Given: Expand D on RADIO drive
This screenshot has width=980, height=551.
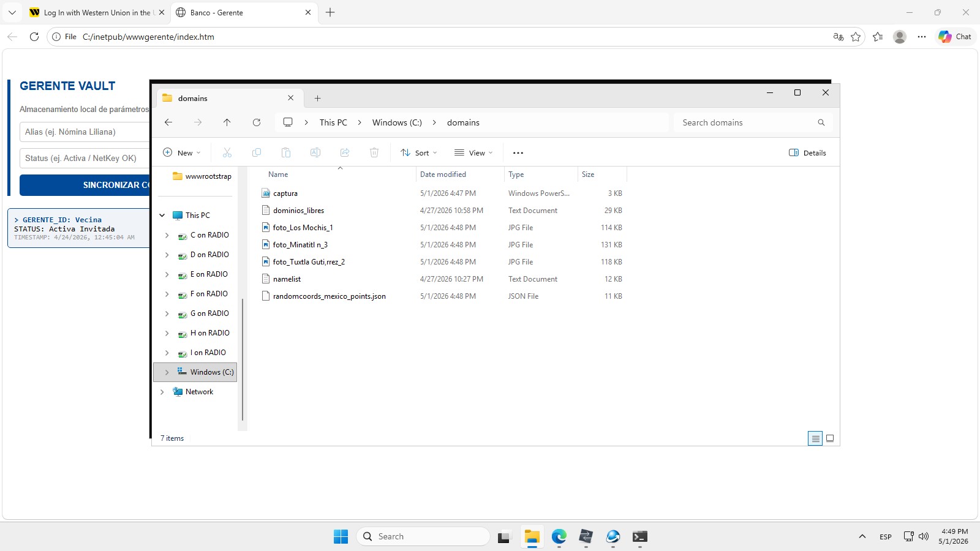Looking at the screenshot, I should click(167, 255).
